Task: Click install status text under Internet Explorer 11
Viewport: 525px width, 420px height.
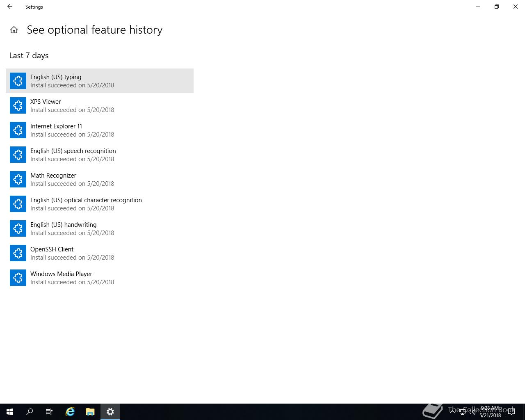Action: click(x=72, y=135)
